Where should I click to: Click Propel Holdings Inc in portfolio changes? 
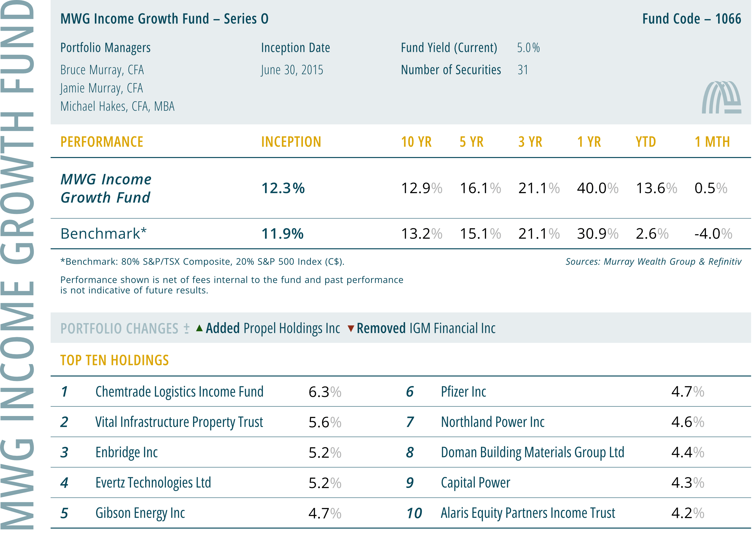pyautogui.click(x=291, y=328)
